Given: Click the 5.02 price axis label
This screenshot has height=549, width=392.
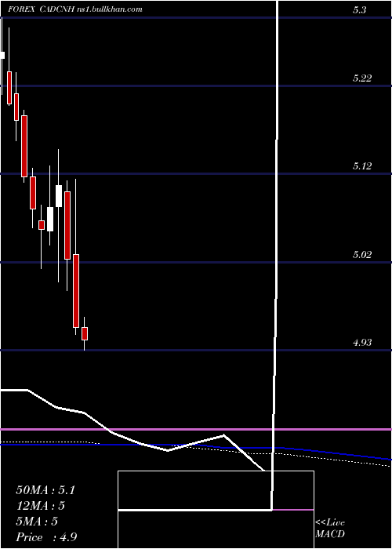Looking at the screenshot, I should [362, 255].
